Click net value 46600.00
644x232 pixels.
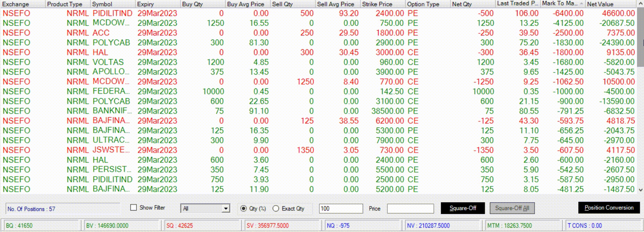click(618, 13)
